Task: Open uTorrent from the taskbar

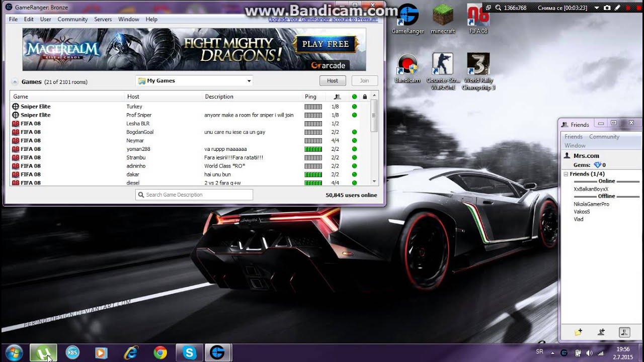Action: coord(43,353)
